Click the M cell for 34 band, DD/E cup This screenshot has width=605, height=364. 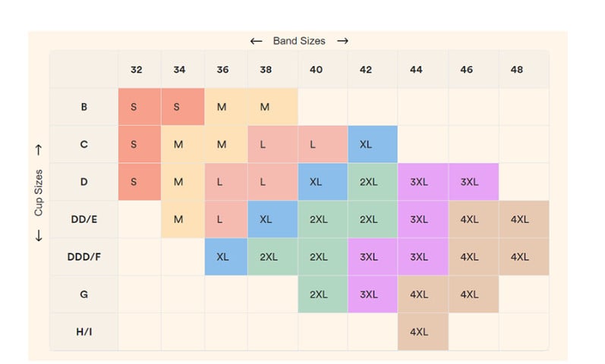click(178, 219)
